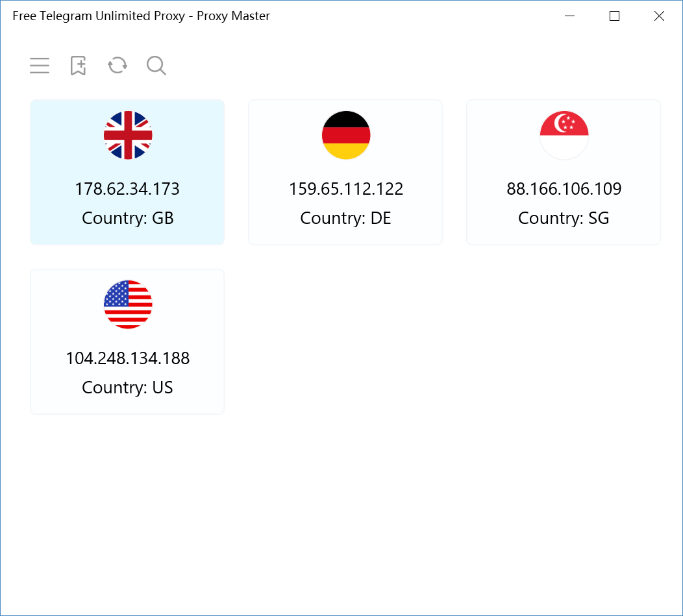683x616 pixels.
Task: Click the Germany flag icon
Action: coord(346,135)
